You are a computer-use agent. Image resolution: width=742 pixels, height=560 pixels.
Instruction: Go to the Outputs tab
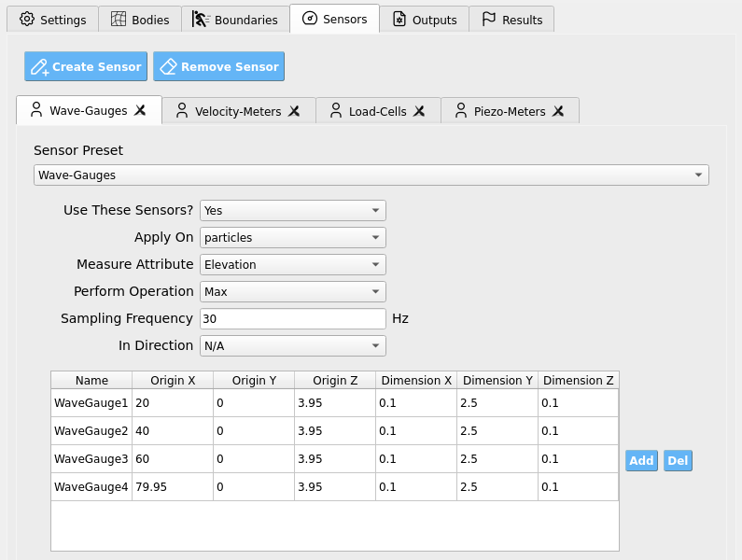tap(425, 20)
